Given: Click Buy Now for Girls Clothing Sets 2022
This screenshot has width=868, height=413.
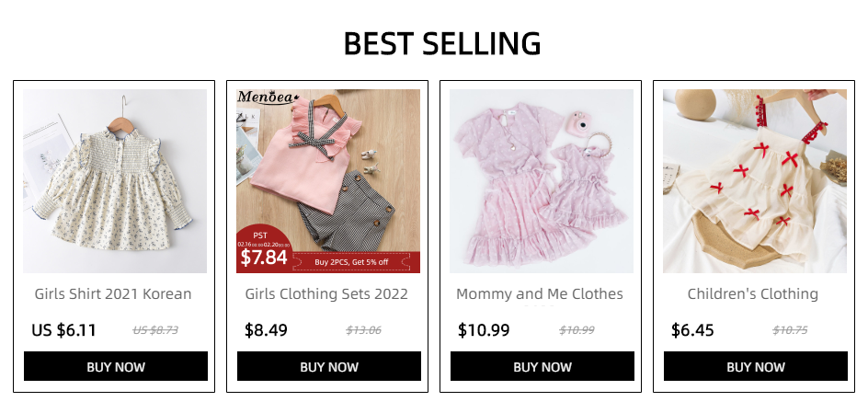Looking at the screenshot, I should [x=329, y=366].
